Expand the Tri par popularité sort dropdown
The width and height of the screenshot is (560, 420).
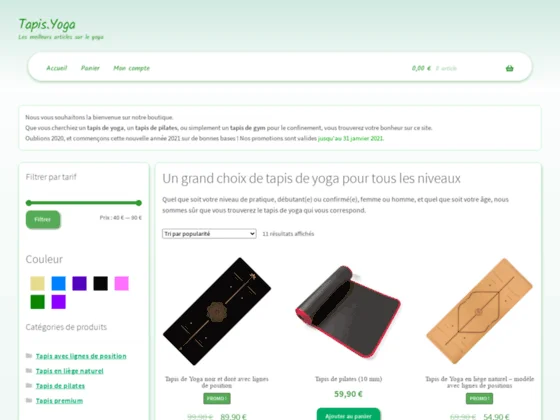tap(209, 234)
